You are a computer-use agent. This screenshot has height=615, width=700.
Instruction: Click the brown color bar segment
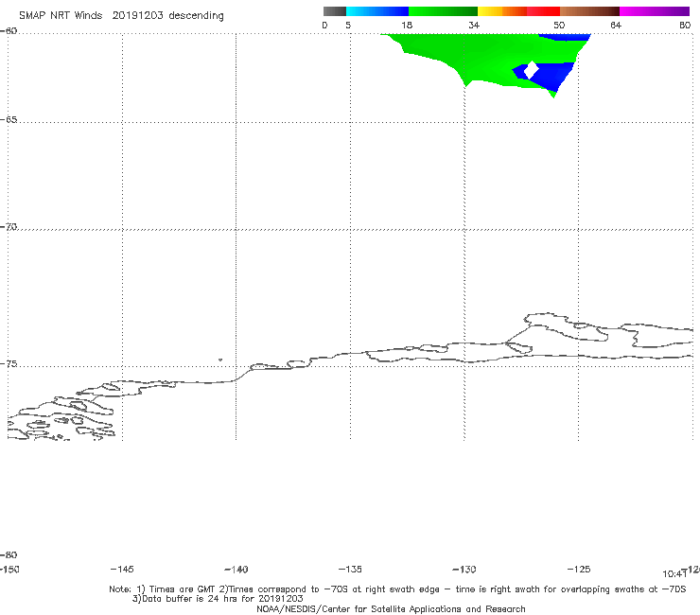point(589,11)
